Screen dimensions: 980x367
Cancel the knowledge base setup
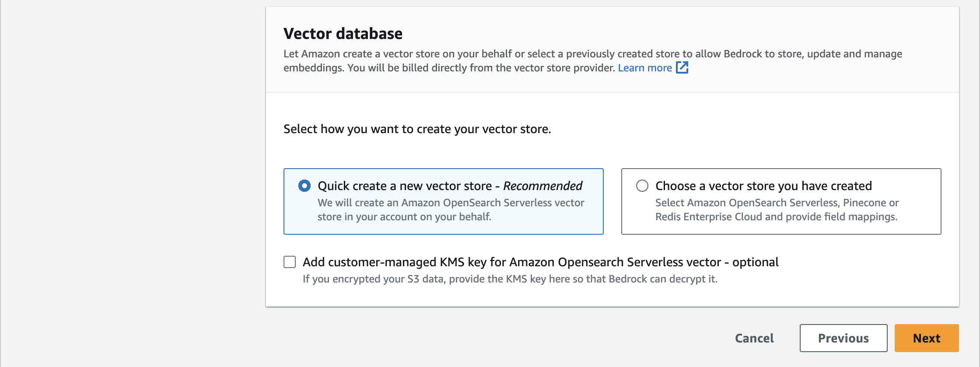pos(754,338)
